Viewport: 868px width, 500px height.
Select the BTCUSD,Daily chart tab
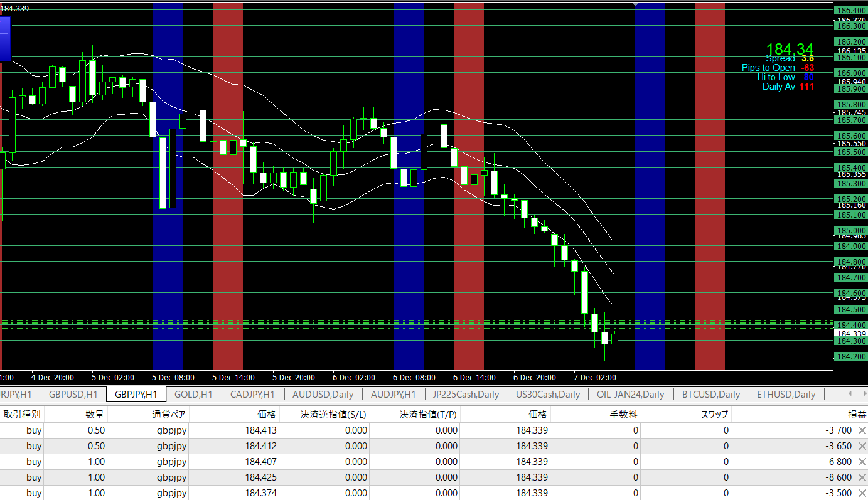click(710, 395)
